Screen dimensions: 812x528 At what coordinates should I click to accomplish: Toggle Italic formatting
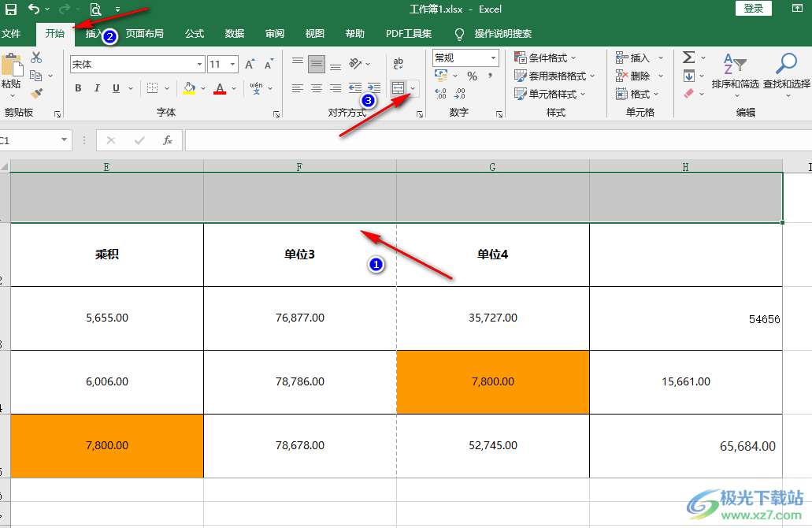click(x=97, y=88)
